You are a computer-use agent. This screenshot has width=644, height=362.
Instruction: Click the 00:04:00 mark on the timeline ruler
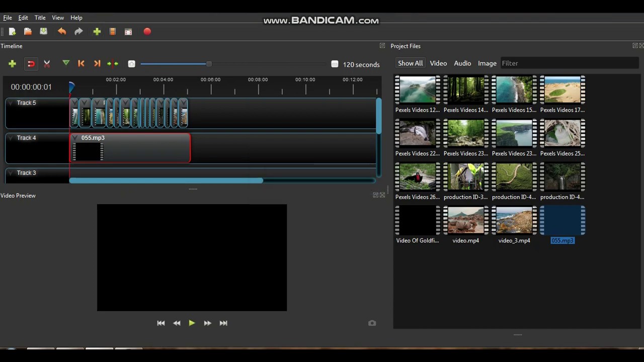[163, 79]
